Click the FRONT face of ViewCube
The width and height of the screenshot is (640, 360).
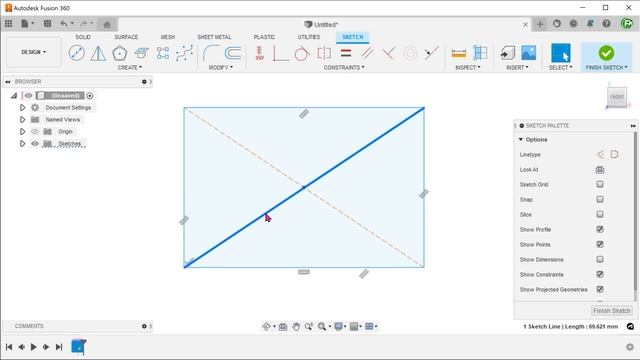(617, 97)
